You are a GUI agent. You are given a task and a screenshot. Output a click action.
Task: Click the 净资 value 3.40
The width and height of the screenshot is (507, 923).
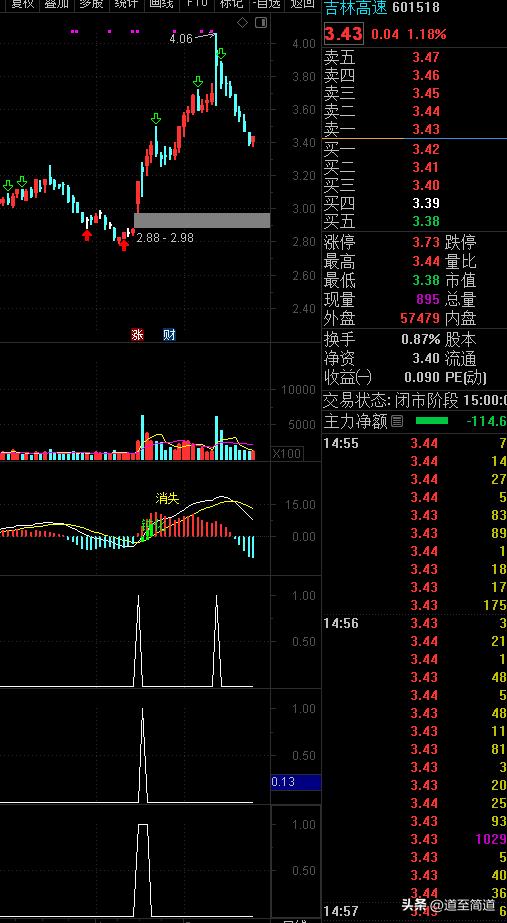click(426, 358)
